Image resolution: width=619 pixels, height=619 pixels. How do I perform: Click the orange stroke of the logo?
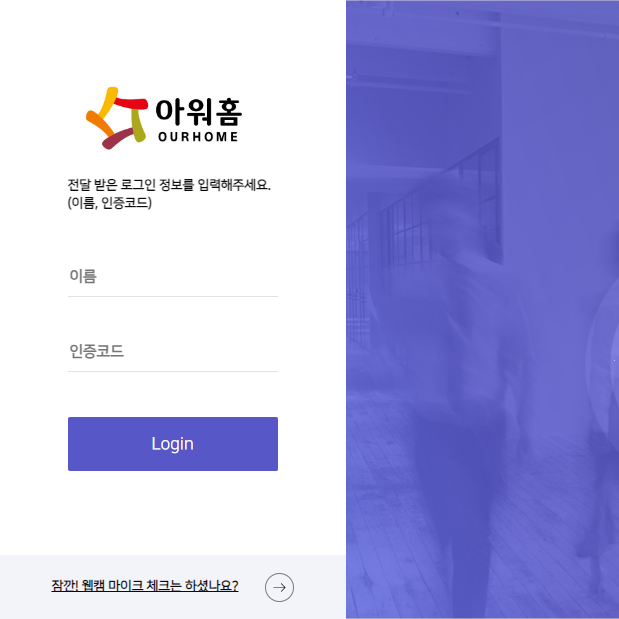coord(100,124)
